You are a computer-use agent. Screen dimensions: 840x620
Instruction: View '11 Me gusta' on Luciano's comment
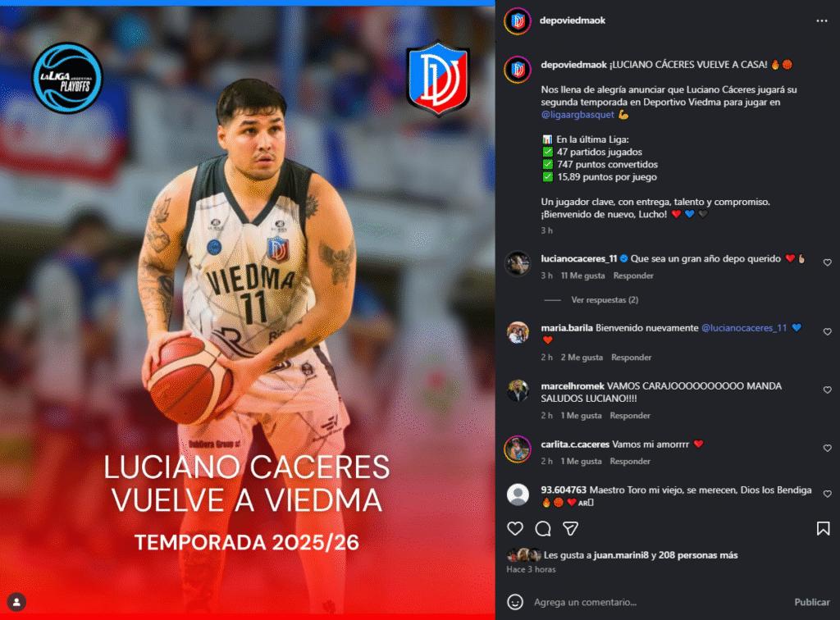(x=582, y=276)
